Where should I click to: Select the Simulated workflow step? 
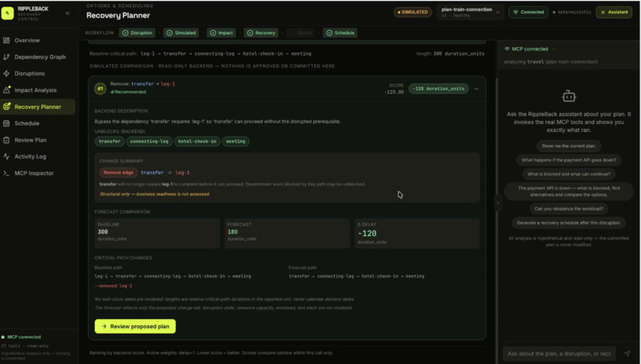181,33
